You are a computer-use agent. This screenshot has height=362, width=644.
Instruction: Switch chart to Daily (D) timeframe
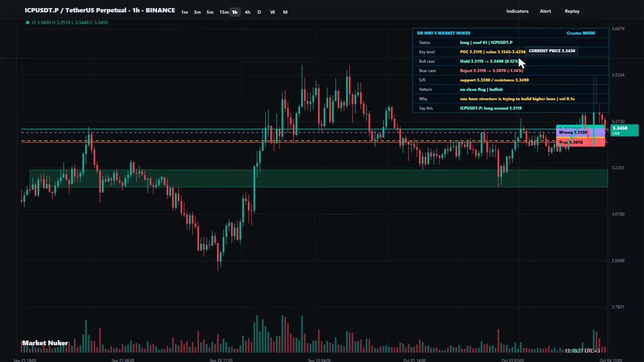pos(259,12)
